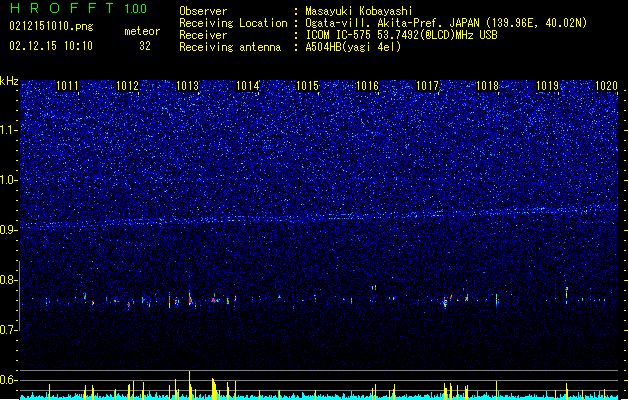The height and width of the screenshot is (400, 629).
Task: Click the date stamp 02.12.15 10:10
Action: point(51,46)
